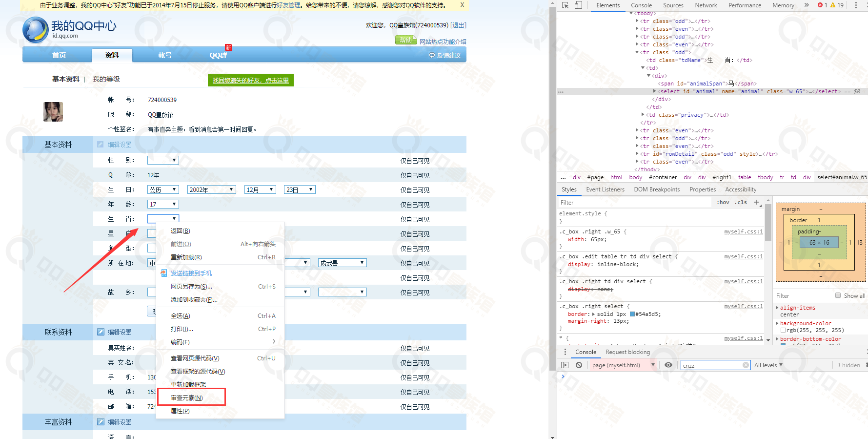Add new style rule plus icon
This screenshot has width=868, height=439.
click(x=756, y=202)
